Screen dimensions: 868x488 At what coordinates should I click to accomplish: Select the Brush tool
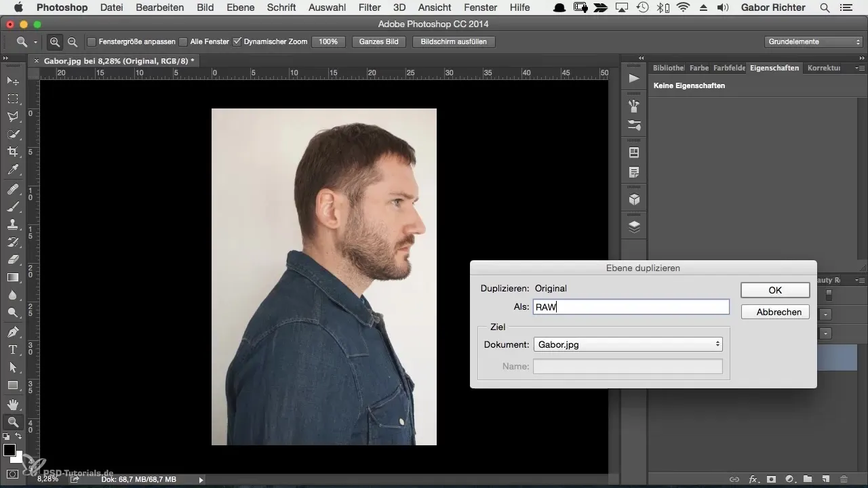tap(12, 207)
